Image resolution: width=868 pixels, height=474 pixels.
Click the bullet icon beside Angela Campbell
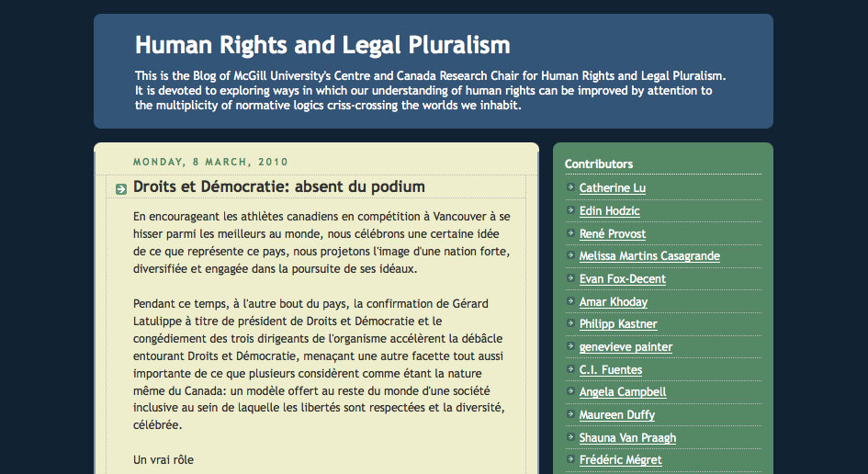pyautogui.click(x=570, y=391)
